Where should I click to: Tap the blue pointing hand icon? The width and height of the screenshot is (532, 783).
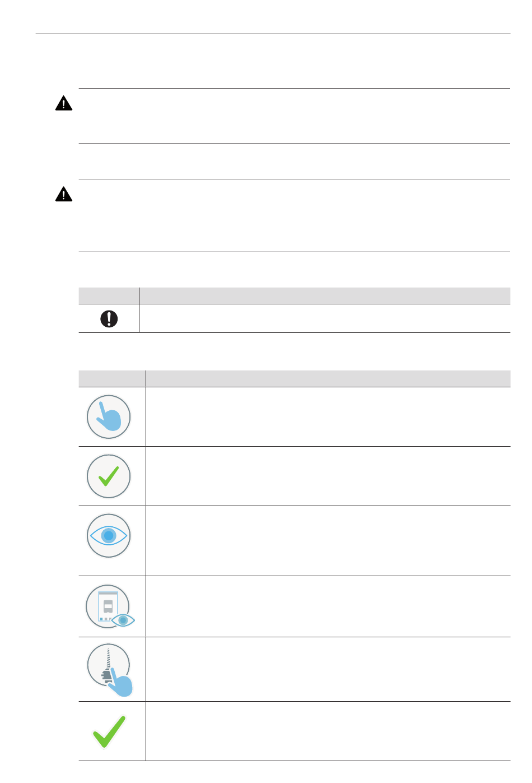(x=109, y=417)
